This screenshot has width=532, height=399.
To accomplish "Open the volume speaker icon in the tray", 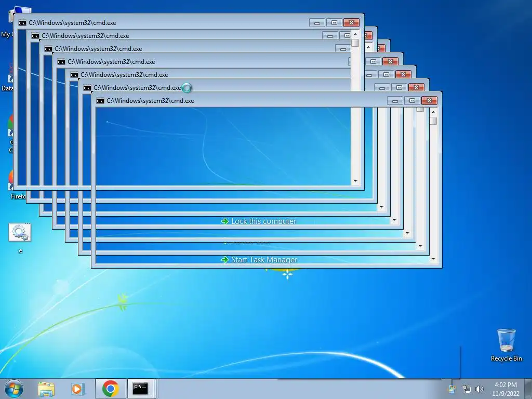I will pyautogui.click(x=480, y=389).
